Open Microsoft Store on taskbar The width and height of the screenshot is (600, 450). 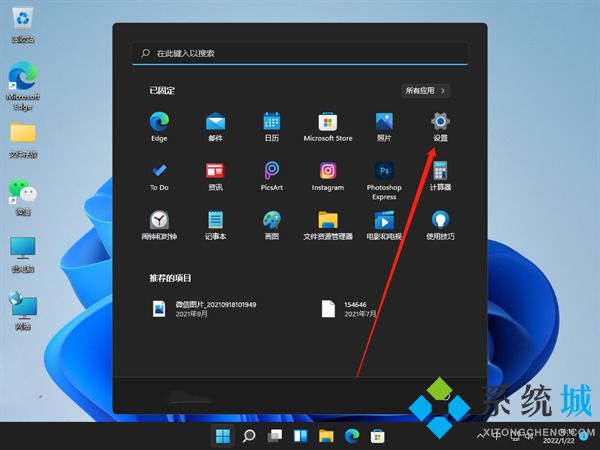point(378,436)
